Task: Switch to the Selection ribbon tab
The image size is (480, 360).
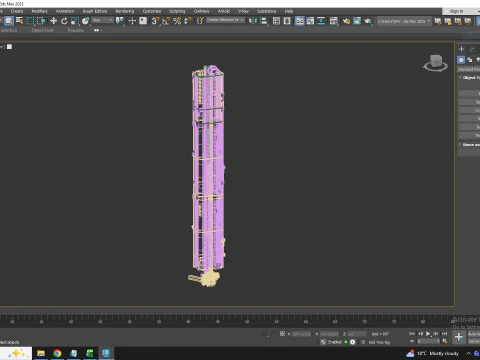Action: pyautogui.click(x=9, y=30)
